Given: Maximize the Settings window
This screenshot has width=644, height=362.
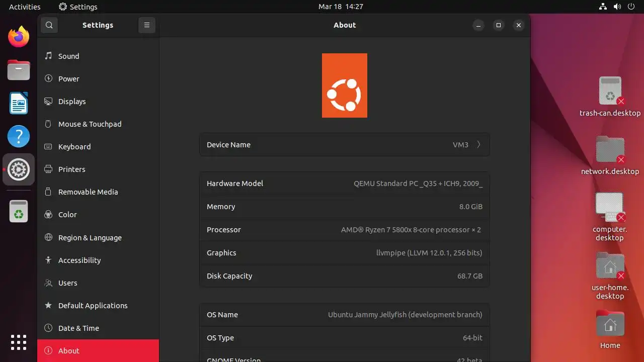Looking at the screenshot, I should (499, 25).
